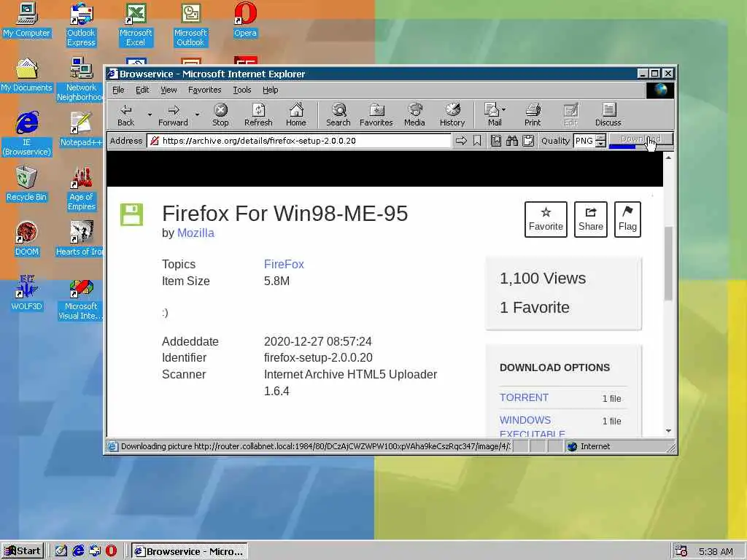Open the Favorites toolbar button
The width and height of the screenshot is (747, 560).
[376, 114]
